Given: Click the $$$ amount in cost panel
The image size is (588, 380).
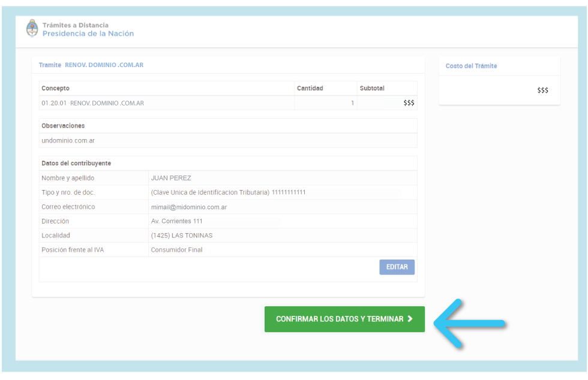Looking at the screenshot, I should pyautogui.click(x=542, y=91).
